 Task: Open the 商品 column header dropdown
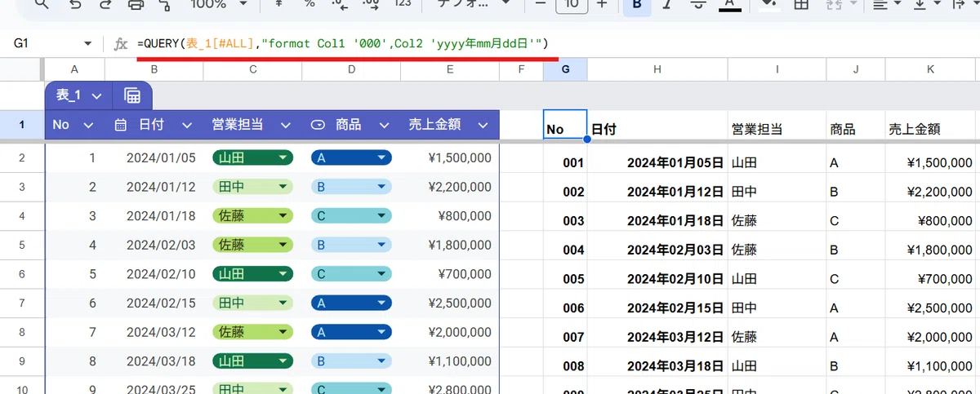384,125
